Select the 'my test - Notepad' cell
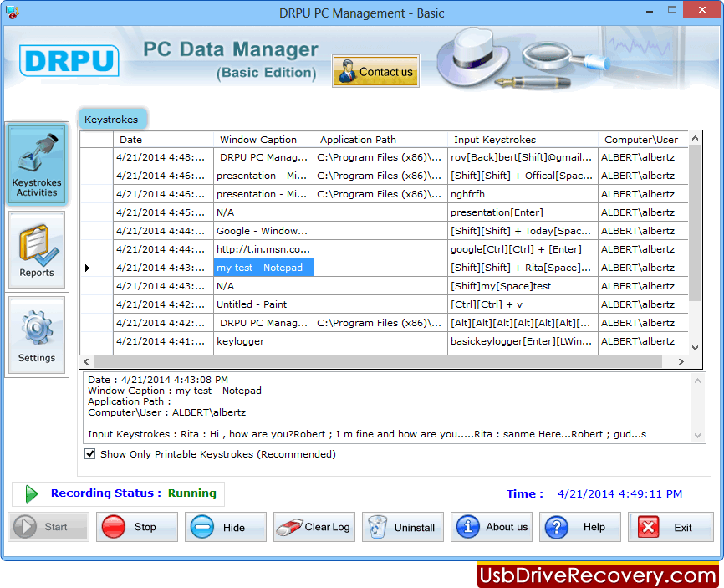 [263, 268]
